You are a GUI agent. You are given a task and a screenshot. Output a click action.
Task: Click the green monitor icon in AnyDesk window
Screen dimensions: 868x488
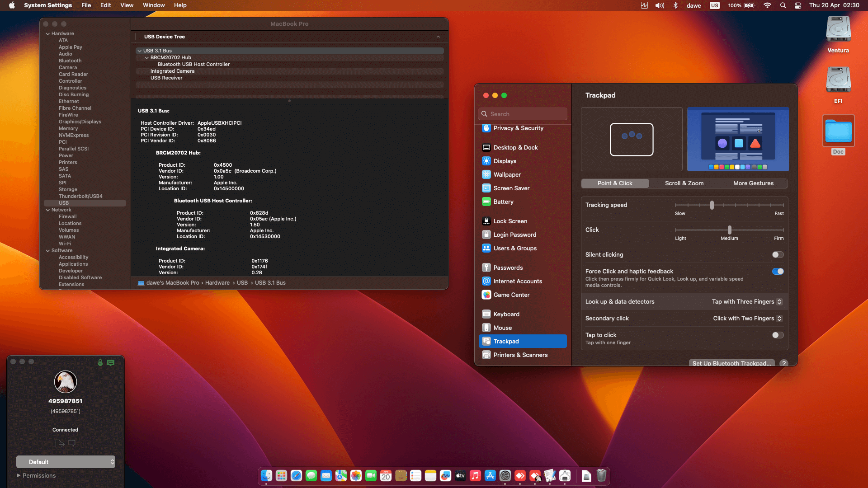(111, 362)
